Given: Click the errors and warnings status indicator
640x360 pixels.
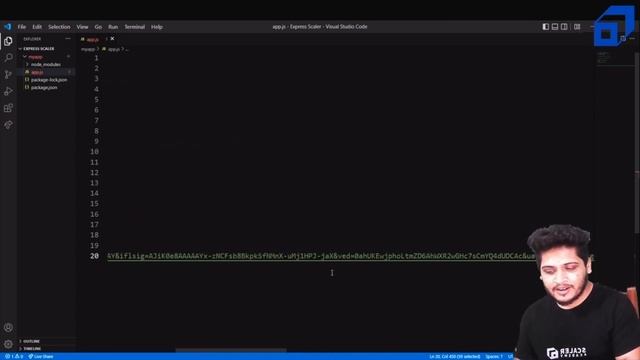Looking at the screenshot, I should pos(13,356).
